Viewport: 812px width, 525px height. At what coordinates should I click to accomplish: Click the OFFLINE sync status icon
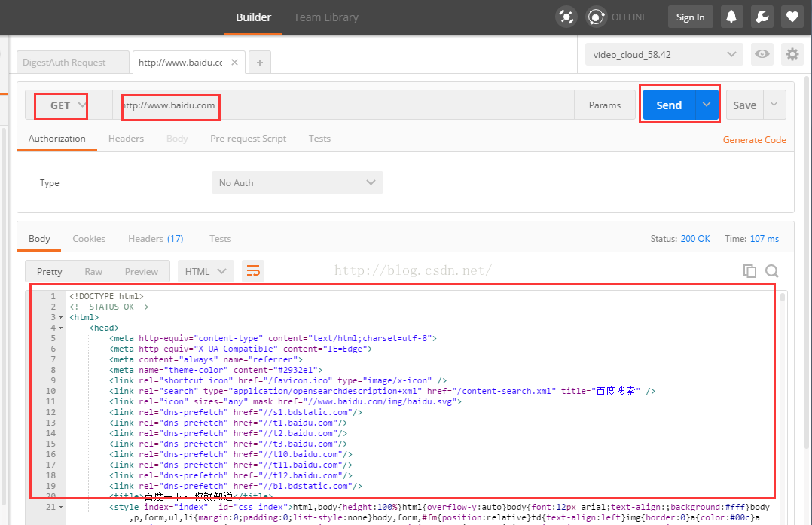click(x=597, y=17)
